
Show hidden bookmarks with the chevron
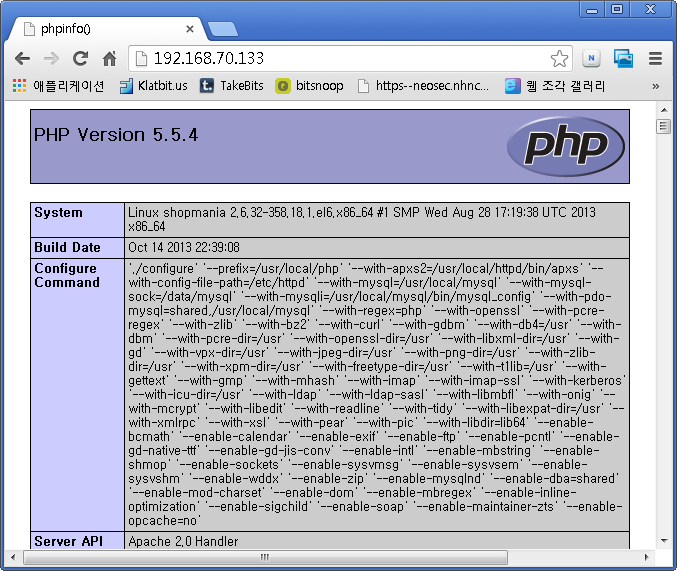click(x=655, y=86)
